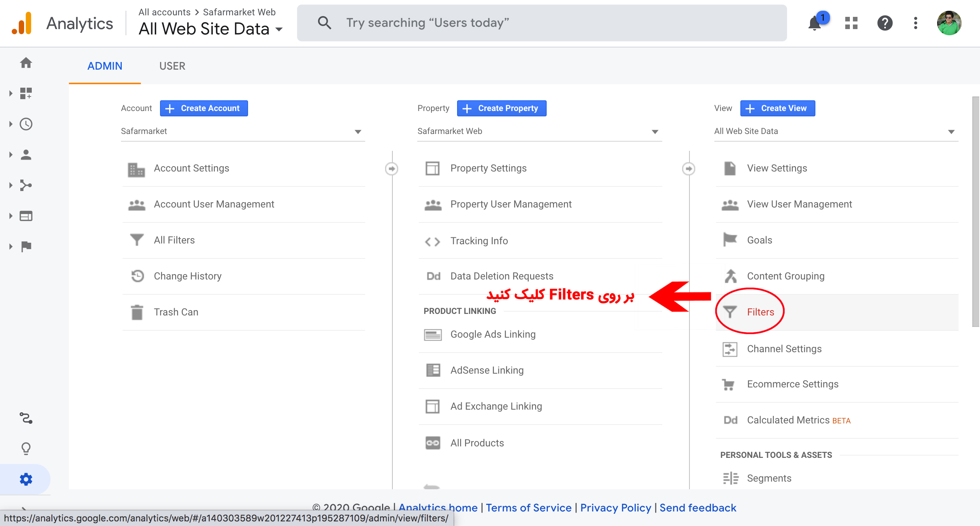Click arrow circle between Property and View
The height and width of the screenshot is (526, 980).
tap(689, 168)
